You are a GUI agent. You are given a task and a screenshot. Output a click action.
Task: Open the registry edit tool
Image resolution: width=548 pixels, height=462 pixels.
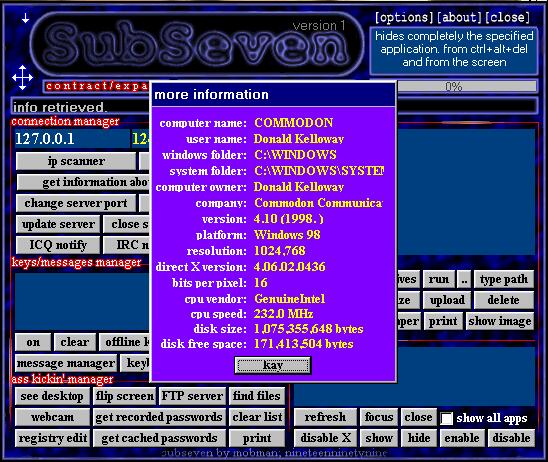click(x=52, y=438)
